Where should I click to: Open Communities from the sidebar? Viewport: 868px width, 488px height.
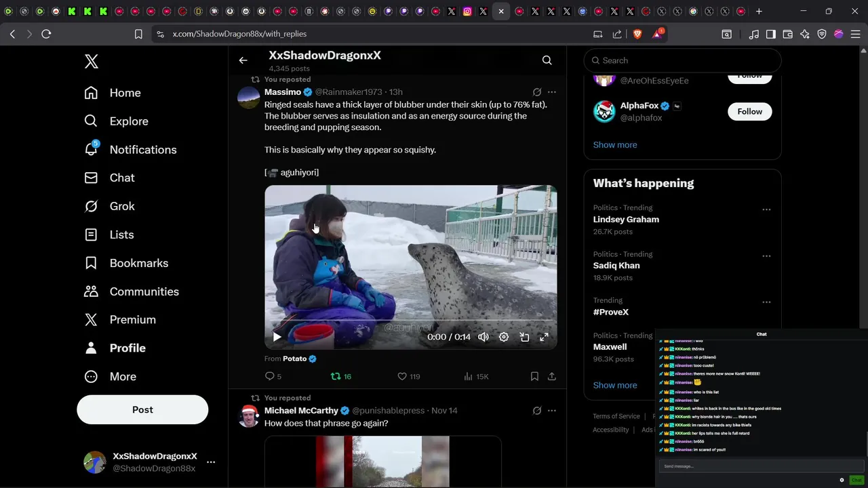[132, 291]
